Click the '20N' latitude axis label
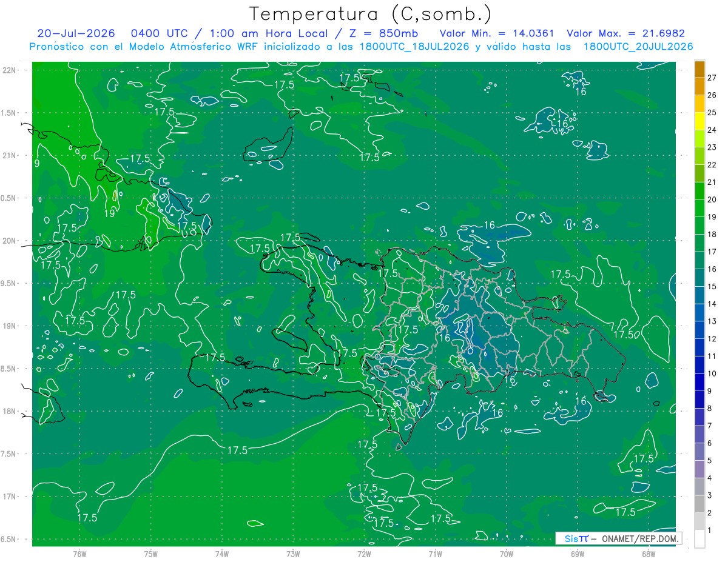 tap(10, 241)
